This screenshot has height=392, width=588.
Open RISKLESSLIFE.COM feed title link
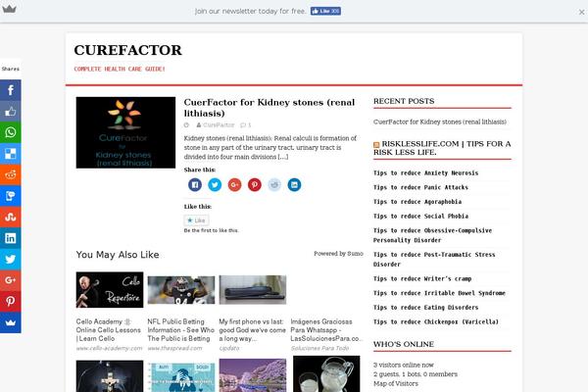tap(442, 148)
